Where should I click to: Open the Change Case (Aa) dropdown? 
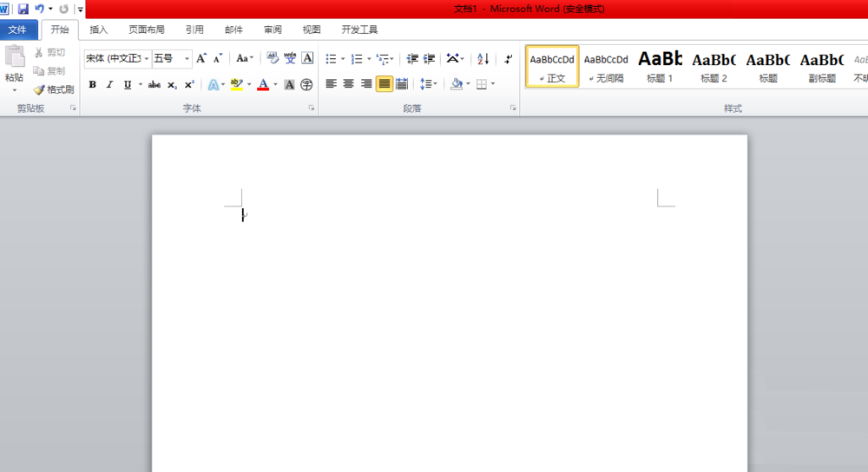click(244, 58)
